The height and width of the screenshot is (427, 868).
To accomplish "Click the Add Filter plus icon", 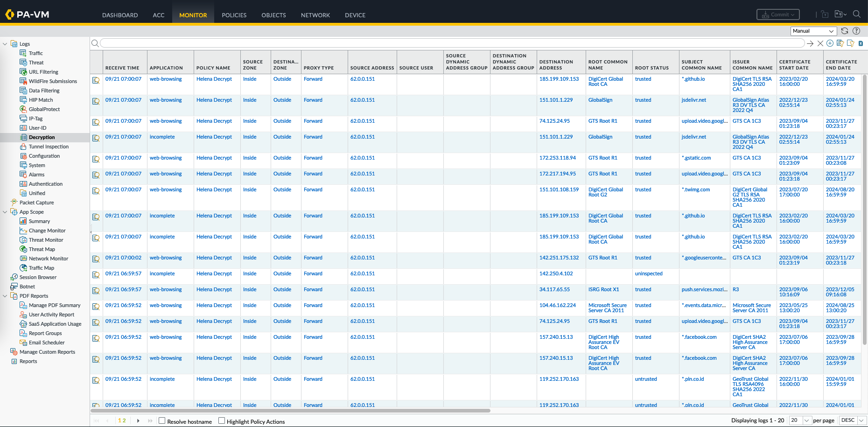I will pos(830,43).
